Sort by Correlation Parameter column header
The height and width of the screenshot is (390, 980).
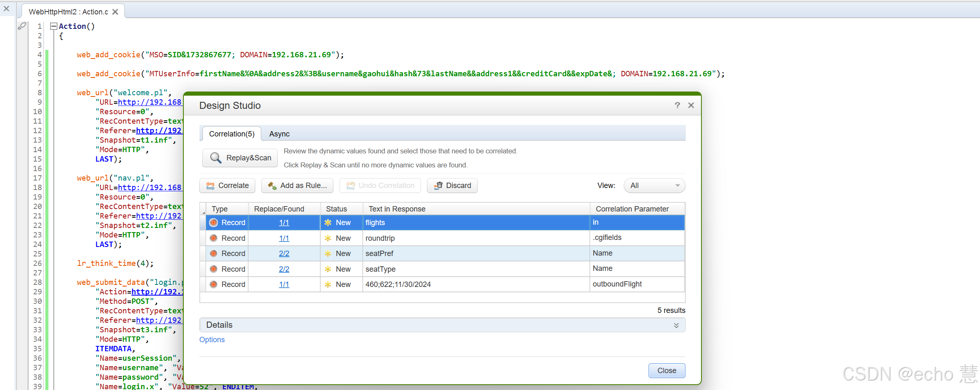pyautogui.click(x=638, y=209)
